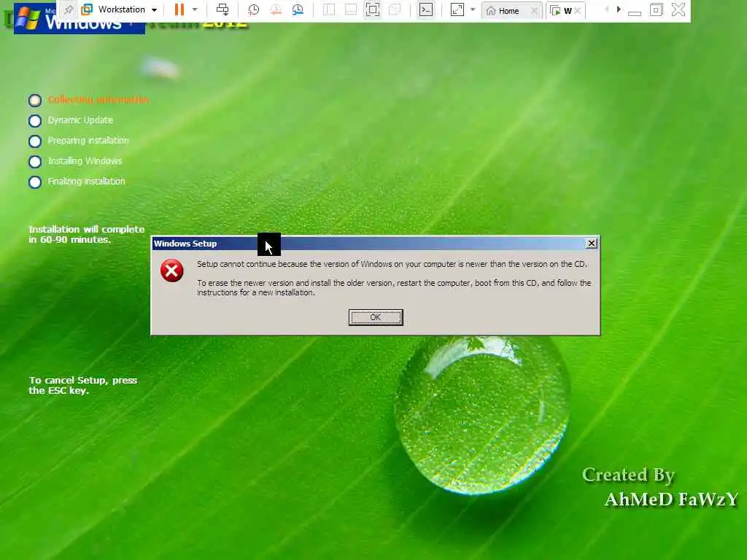Toggle the thumbnail bar view
The image size is (747, 560).
point(351,9)
